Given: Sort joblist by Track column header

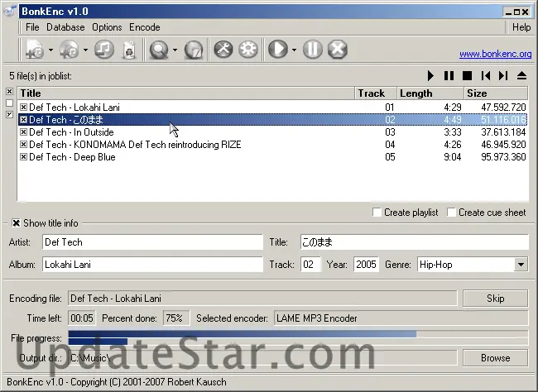Looking at the screenshot, I should point(376,93).
